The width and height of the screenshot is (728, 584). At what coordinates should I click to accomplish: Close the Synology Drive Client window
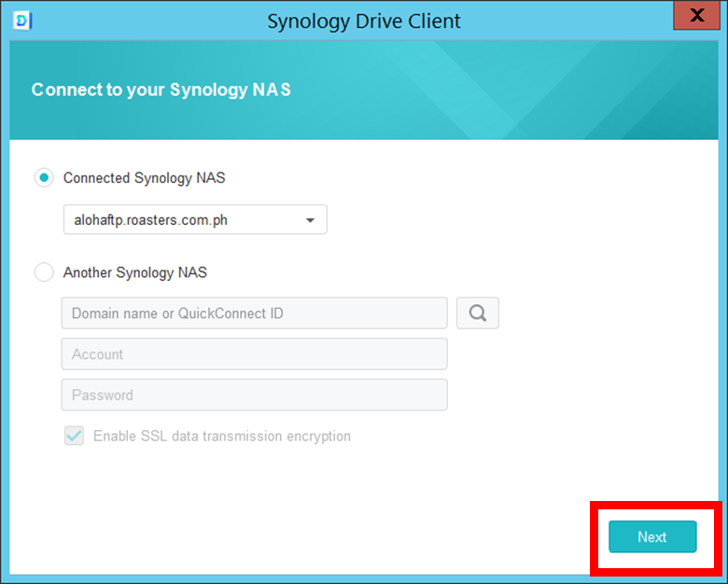point(696,15)
